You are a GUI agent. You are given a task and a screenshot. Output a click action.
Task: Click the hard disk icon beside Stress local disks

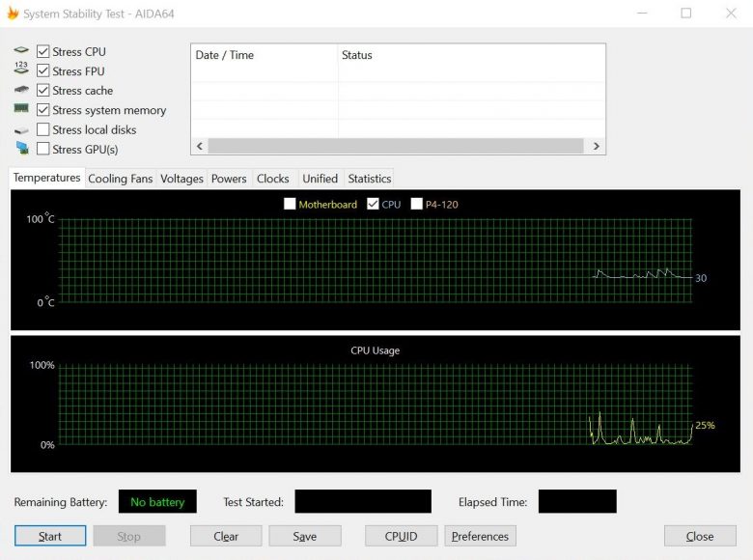tap(21, 130)
